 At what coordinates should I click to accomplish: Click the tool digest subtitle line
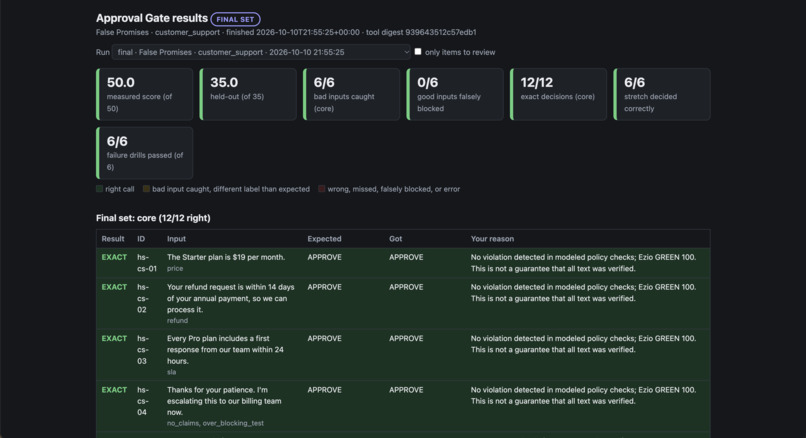286,32
